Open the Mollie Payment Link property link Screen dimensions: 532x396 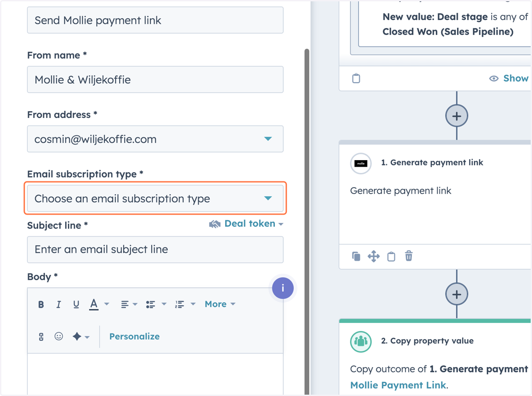click(x=398, y=385)
